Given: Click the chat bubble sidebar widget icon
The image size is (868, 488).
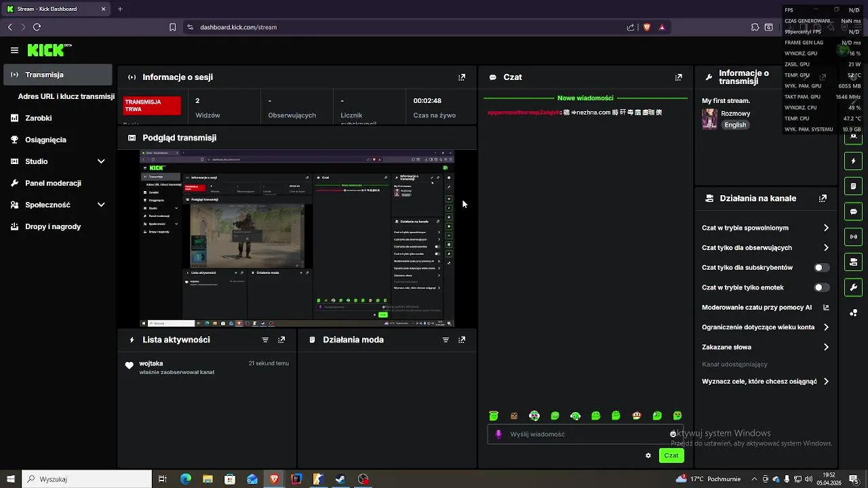Looking at the screenshot, I should click(x=853, y=211).
